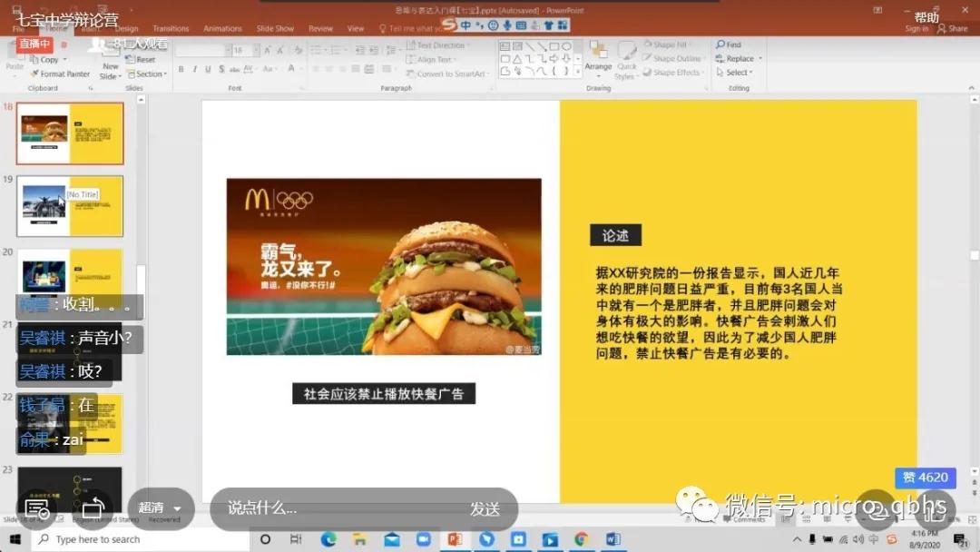Image resolution: width=980 pixels, height=552 pixels.
Task: Click the 发送 send button
Action: tap(485, 509)
